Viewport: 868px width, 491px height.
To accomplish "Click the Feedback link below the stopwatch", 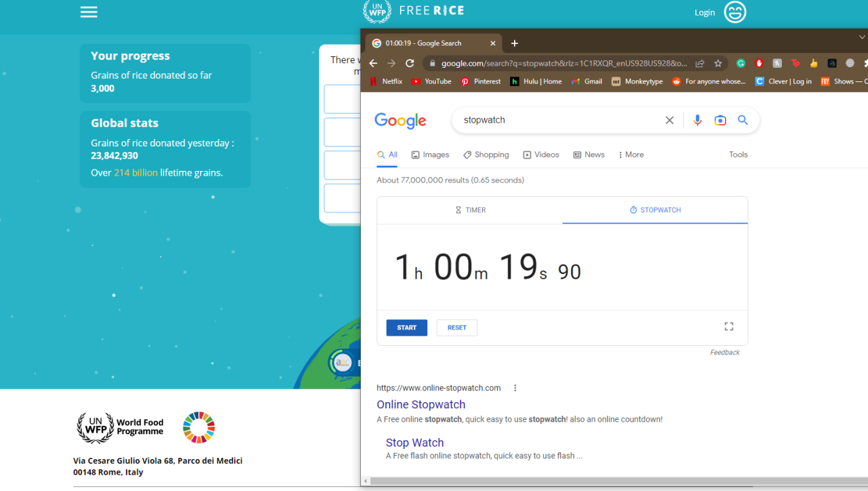I will pyautogui.click(x=725, y=353).
